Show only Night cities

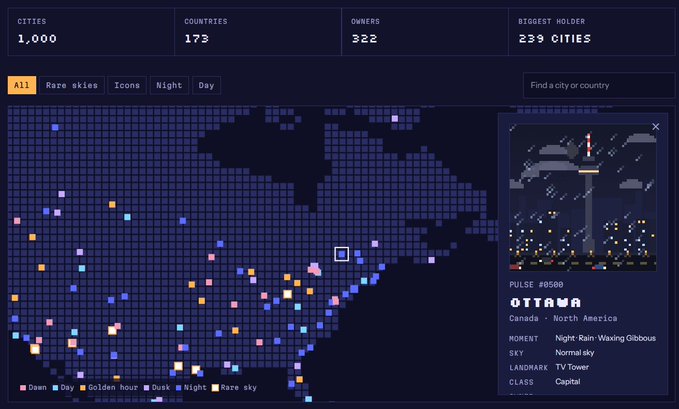(x=169, y=85)
